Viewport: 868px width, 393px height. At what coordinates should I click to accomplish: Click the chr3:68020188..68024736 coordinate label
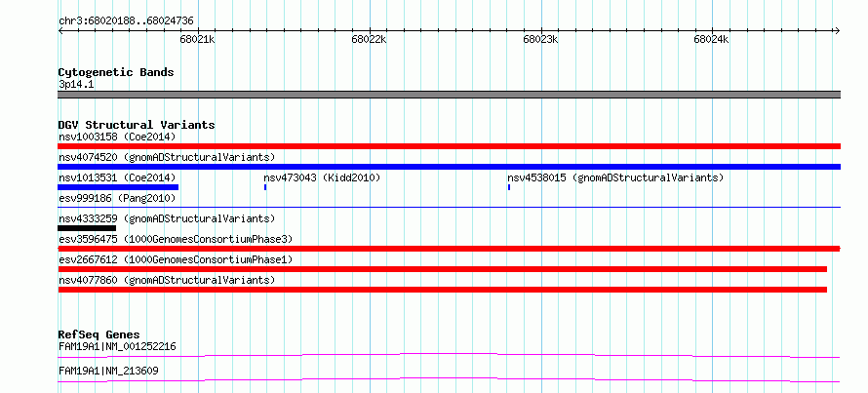[x=126, y=21]
